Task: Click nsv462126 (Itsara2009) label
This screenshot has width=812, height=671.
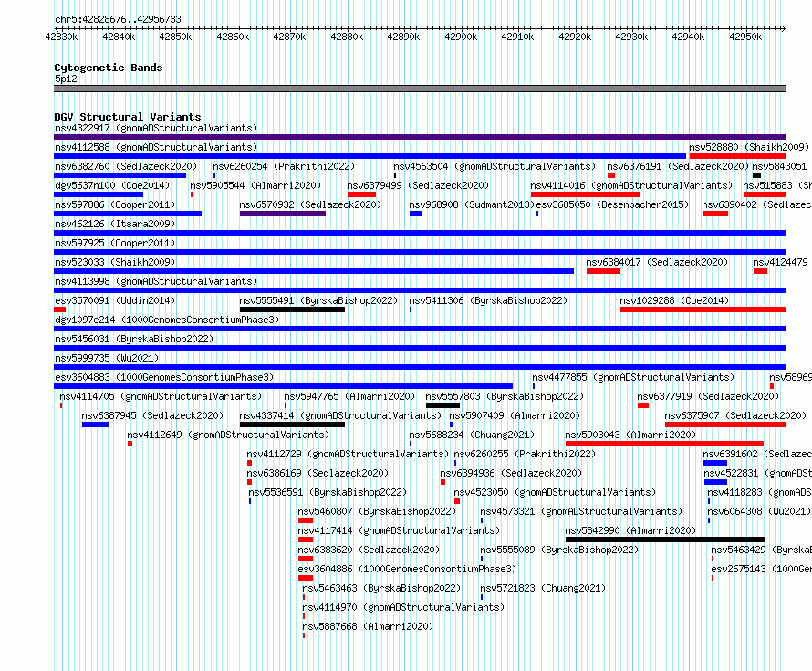Action: tap(115, 224)
